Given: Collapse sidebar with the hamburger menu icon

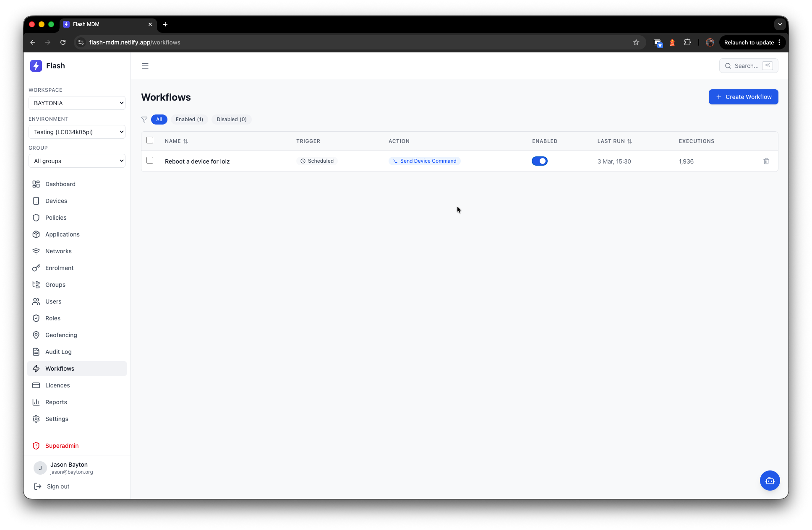Looking at the screenshot, I should [x=145, y=66].
